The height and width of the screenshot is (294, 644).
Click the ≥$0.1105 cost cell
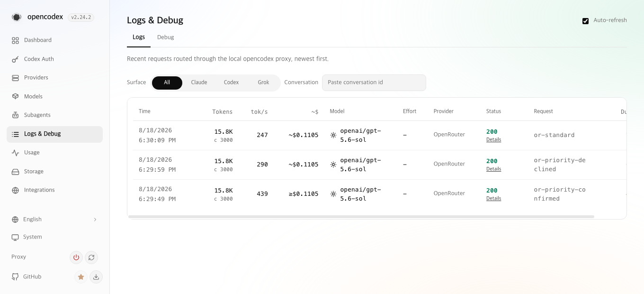pyautogui.click(x=304, y=194)
